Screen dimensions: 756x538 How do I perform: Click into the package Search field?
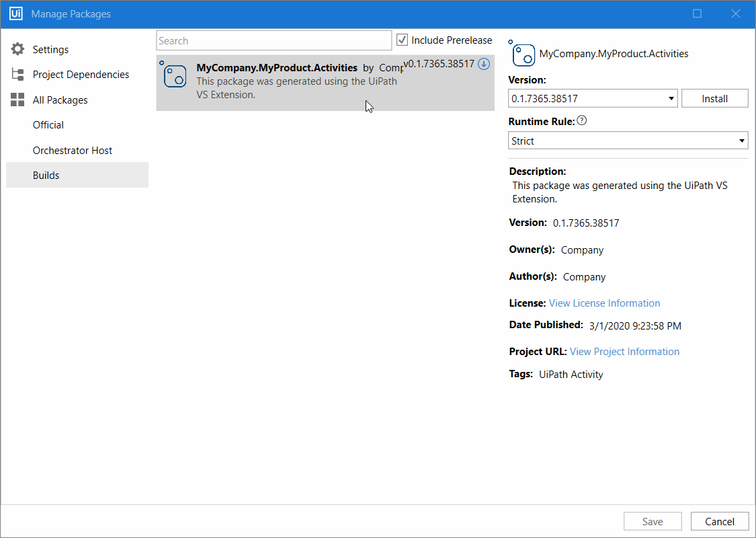click(x=274, y=40)
